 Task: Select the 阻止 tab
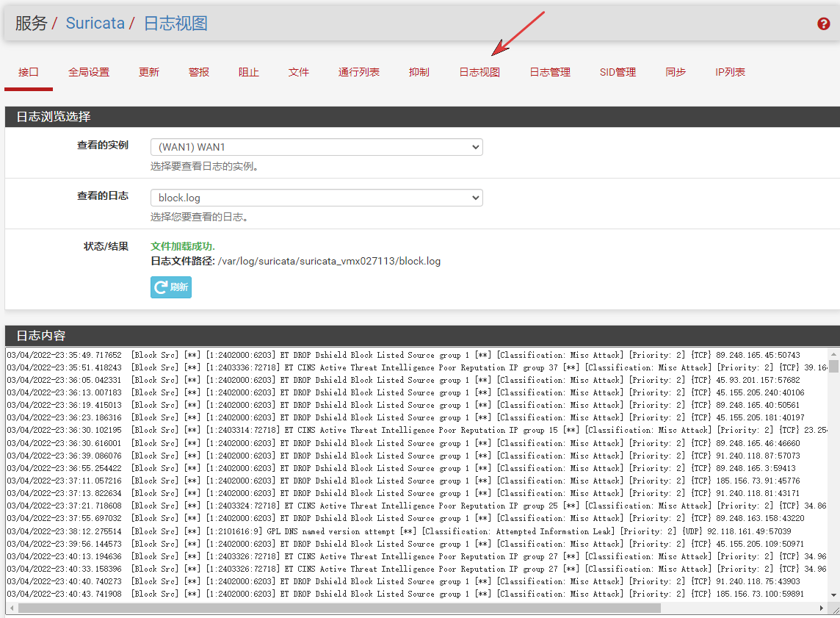249,72
